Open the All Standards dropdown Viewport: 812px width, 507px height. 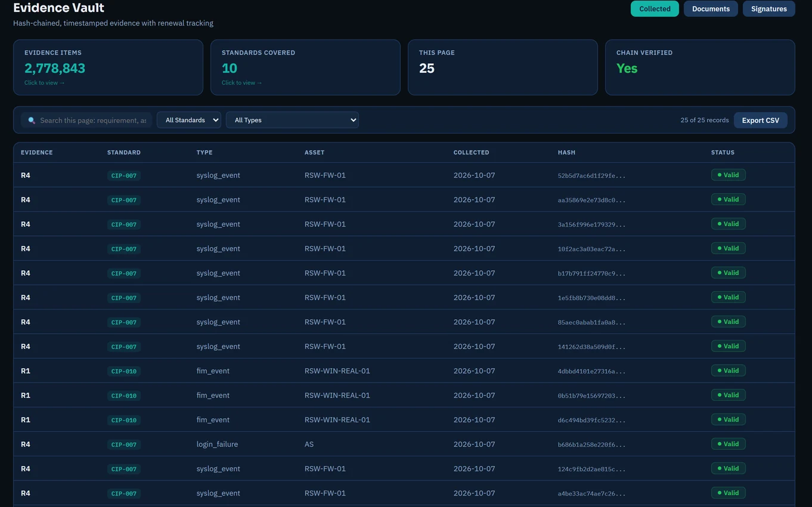click(189, 120)
